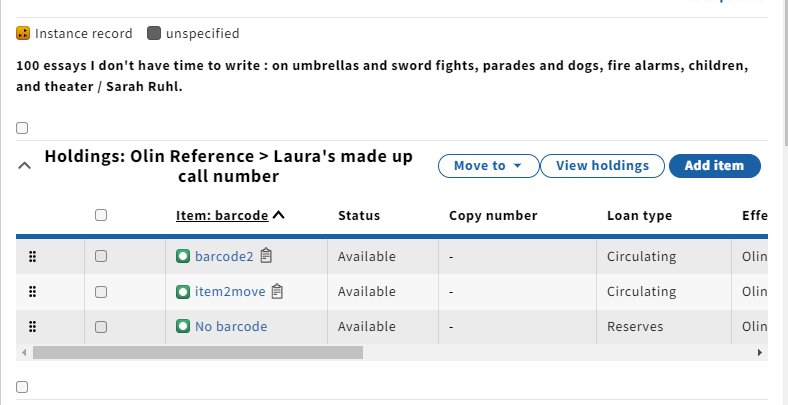The height and width of the screenshot is (405, 788).
Task: Copy item2move barcode with clipboard icon
Action: (277, 291)
